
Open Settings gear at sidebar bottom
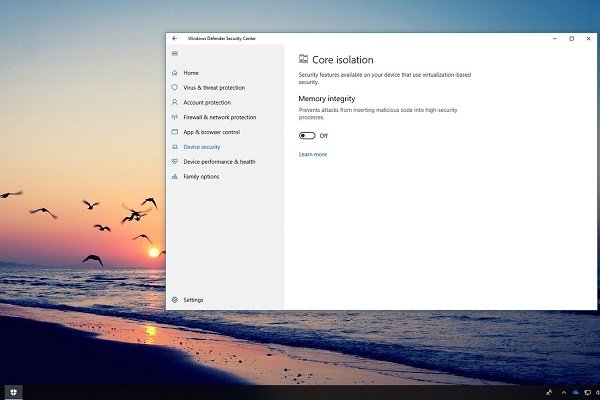175,300
